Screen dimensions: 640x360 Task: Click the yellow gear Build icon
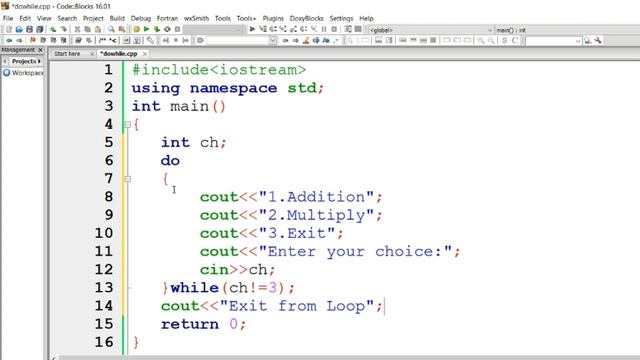click(x=136, y=29)
